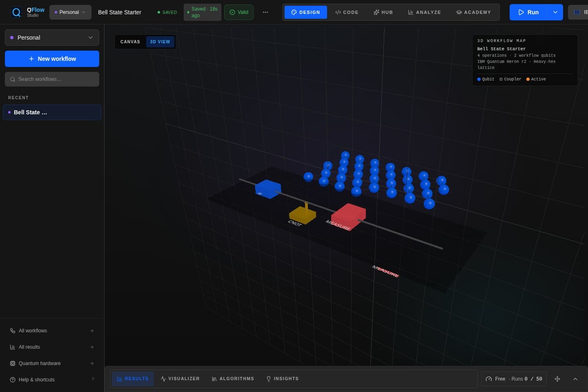Click the sparkle icon on HUB tab
Image resolution: width=588 pixels, height=392 pixels.
click(376, 12)
